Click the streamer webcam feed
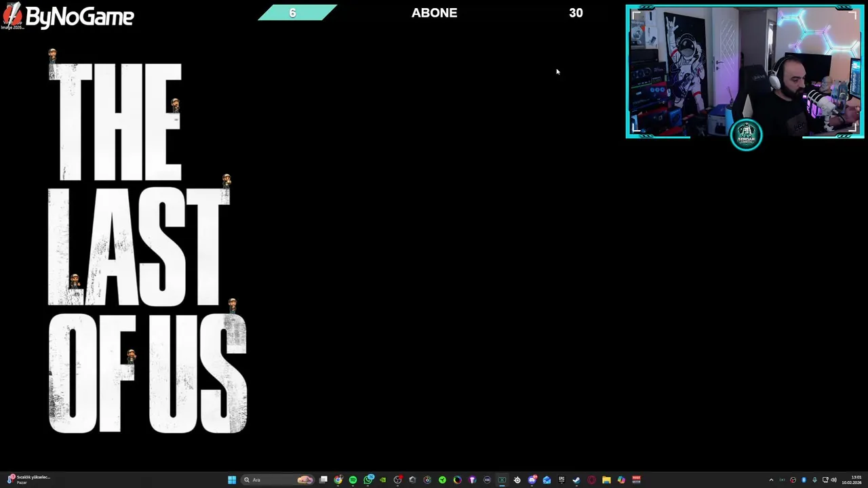Screen dimensions: 868x488 [x=745, y=72]
